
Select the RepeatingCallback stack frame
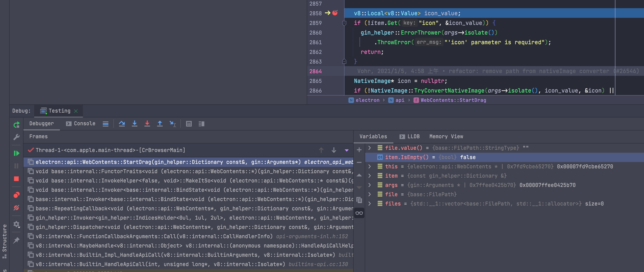coord(189,209)
